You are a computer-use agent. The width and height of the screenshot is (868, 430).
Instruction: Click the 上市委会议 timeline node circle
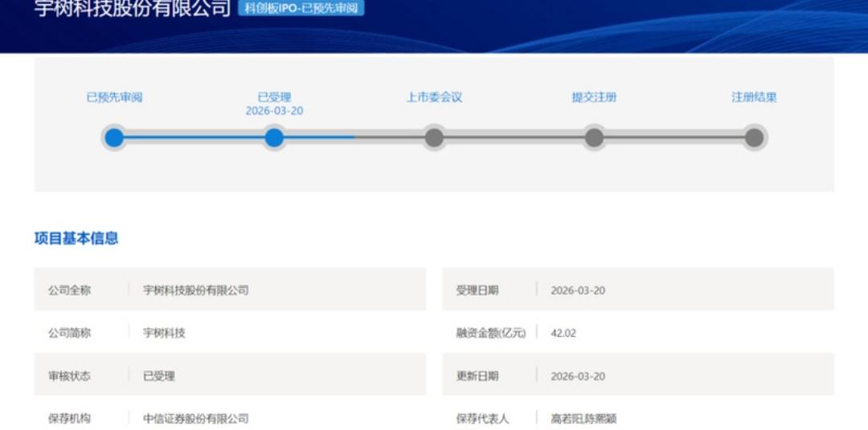coord(434,137)
